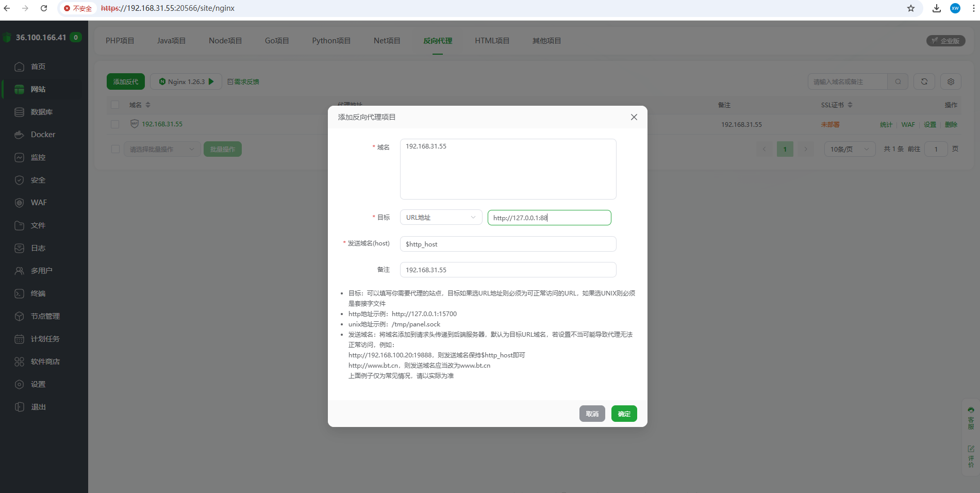Check the select-all checkbox in table header
Image resolution: width=980 pixels, height=493 pixels.
tap(115, 105)
